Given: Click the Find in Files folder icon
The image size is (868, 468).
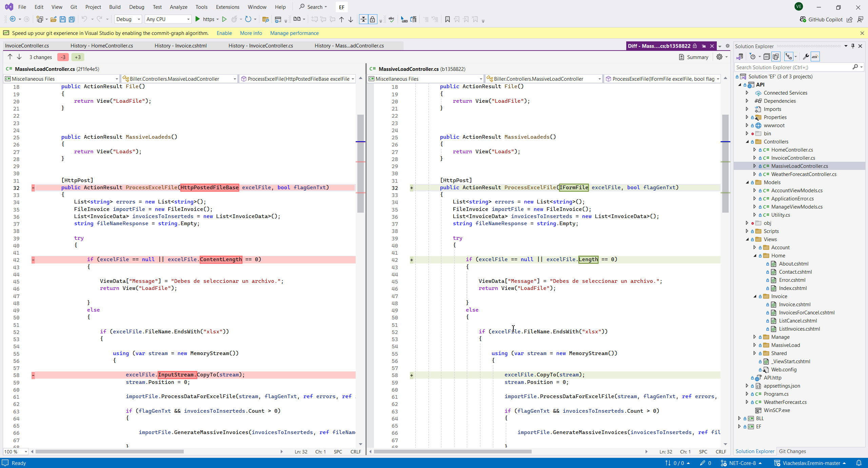Looking at the screenshot, I should [x=265, y=19].
